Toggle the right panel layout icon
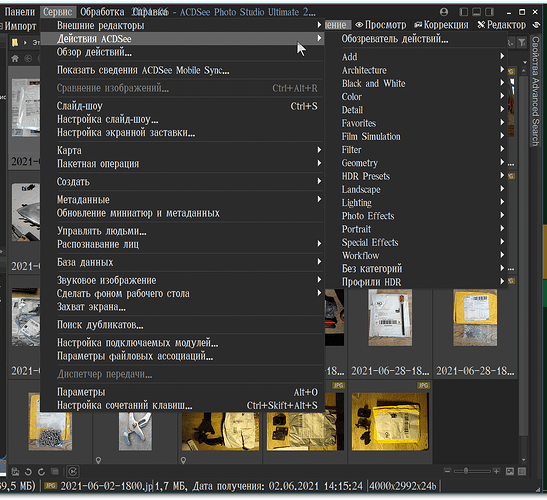The width and height of the screenshot is (547, 500). 489,12
